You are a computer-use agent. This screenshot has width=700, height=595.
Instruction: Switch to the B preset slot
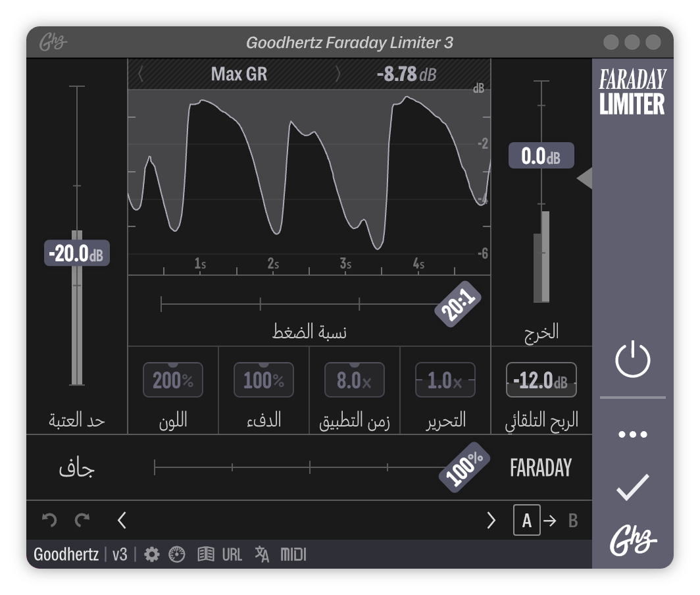click(x=573, y=521)
